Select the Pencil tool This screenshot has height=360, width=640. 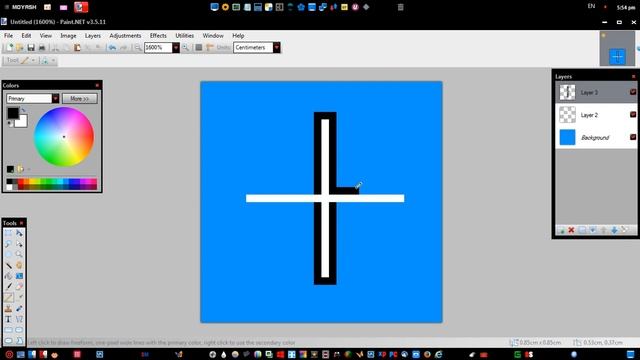8,298
